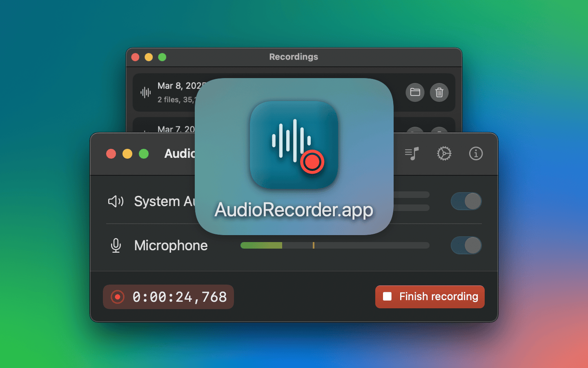Open settings via the gear icon
Screen dimensions: 588x368
coord(444,153)
